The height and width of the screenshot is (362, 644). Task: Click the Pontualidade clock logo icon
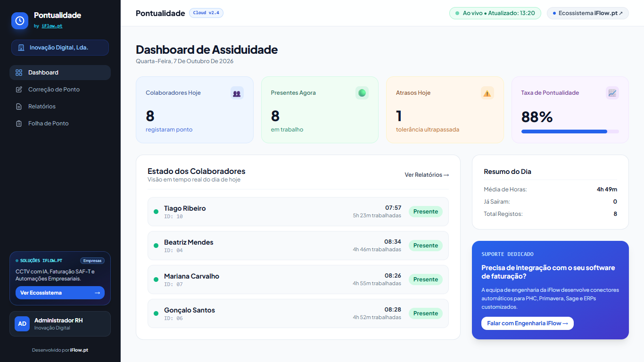pos(20,21)
